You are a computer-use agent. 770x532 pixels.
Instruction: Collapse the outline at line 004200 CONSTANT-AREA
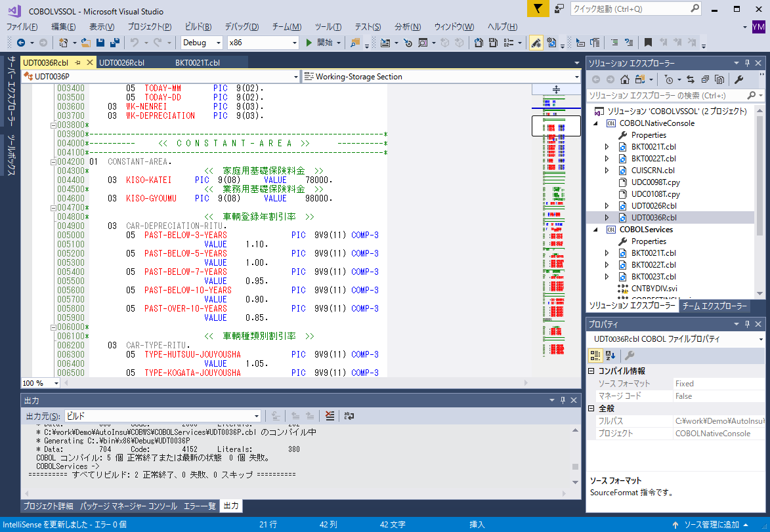pos(53,162)
